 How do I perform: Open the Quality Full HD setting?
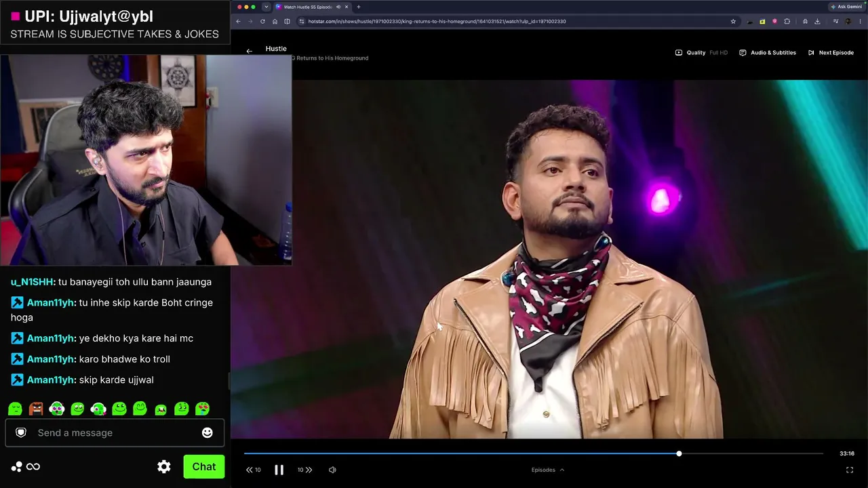point(701,52)
